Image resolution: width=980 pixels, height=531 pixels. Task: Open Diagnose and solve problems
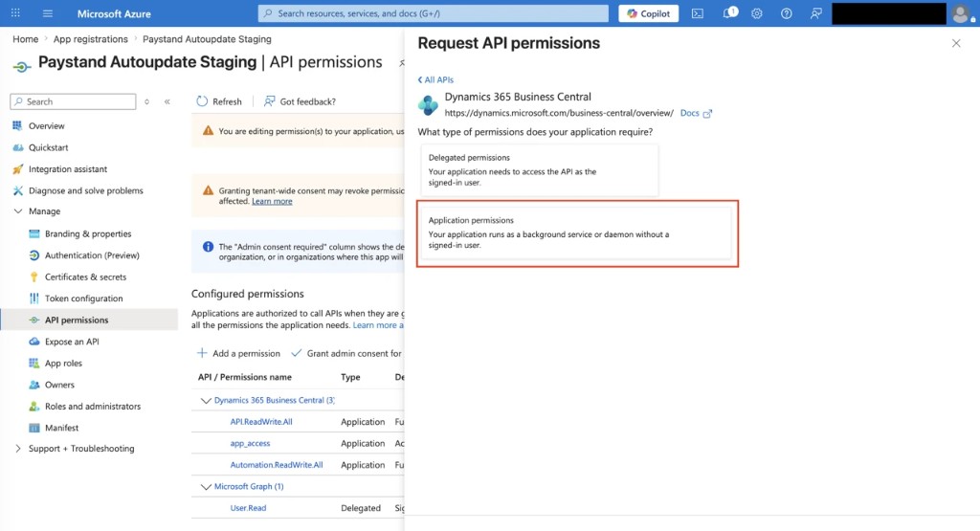point(85,190)
